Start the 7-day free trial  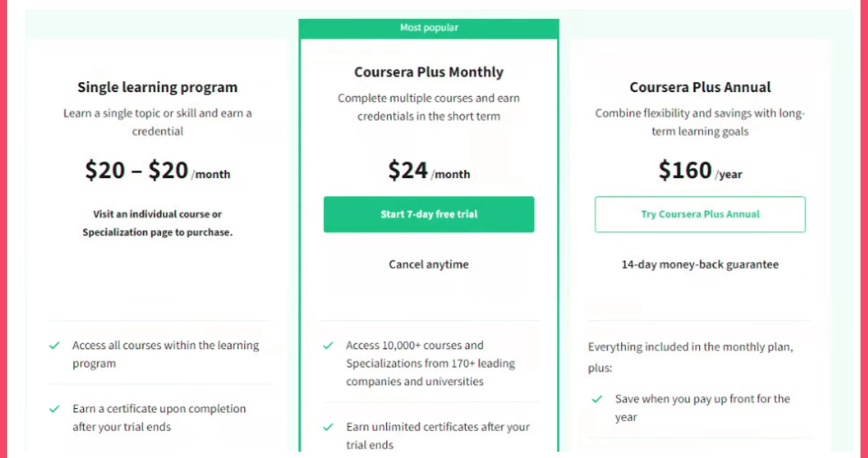point(429,214)
